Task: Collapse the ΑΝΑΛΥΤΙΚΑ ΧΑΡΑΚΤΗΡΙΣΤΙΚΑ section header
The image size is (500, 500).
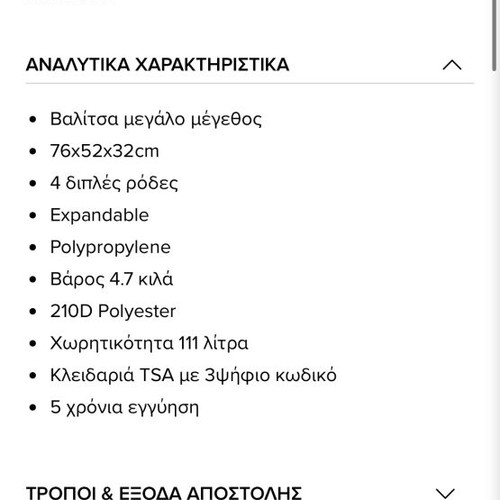Action: click(157, 65)
